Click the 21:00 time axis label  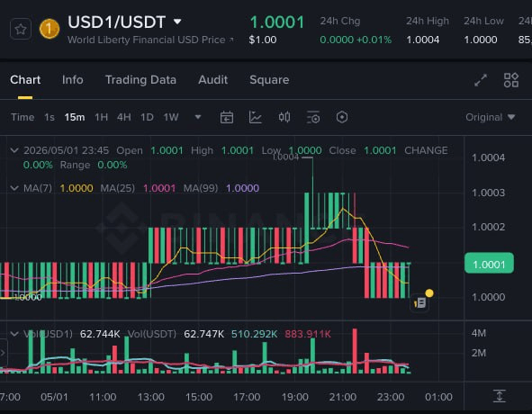pos(343,397)
